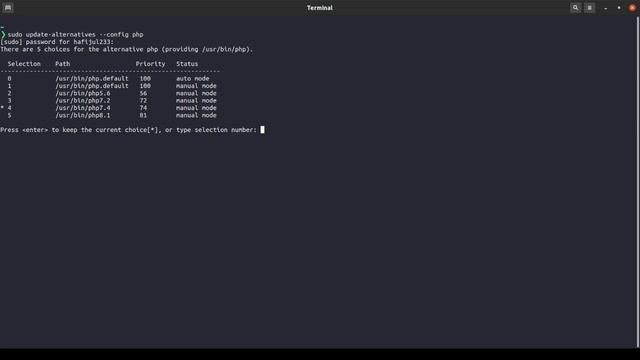Open the terminal search icon
This screenshot has height=360, width=640.
point(576,8)
